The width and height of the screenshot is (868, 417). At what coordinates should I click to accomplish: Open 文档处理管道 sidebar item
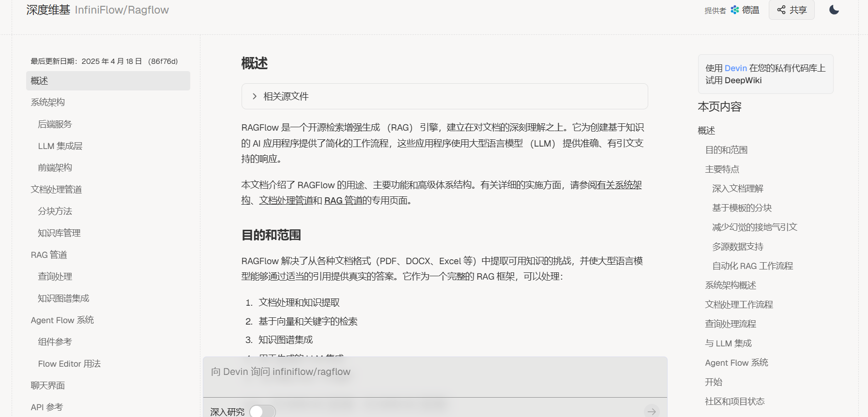[57, 189]
